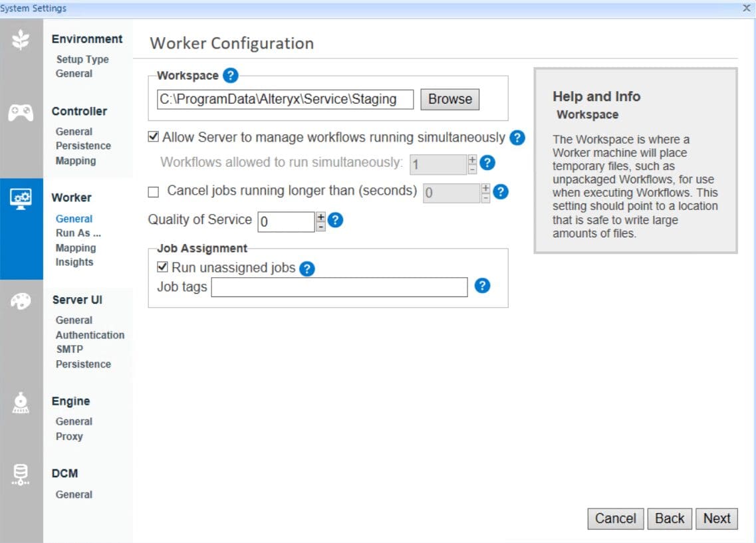Click the Browse button for Workspace
The image size is (756, 543).
pos(449,99)
